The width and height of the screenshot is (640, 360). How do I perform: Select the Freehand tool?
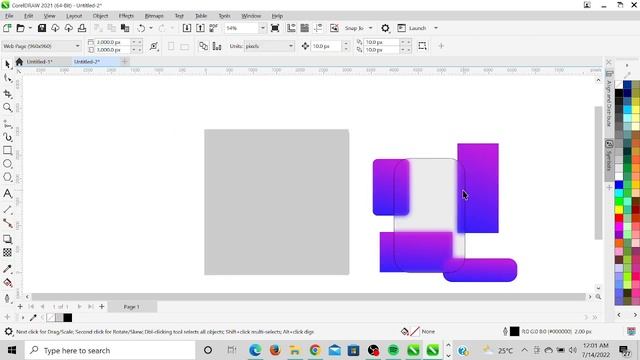(7, 124)
